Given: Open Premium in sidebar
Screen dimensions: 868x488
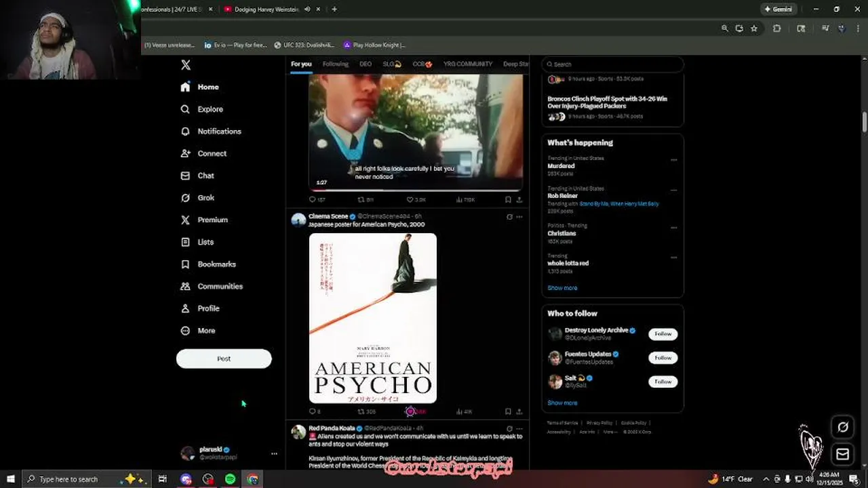Looking at the screenshot, I should tap(204, 220).
